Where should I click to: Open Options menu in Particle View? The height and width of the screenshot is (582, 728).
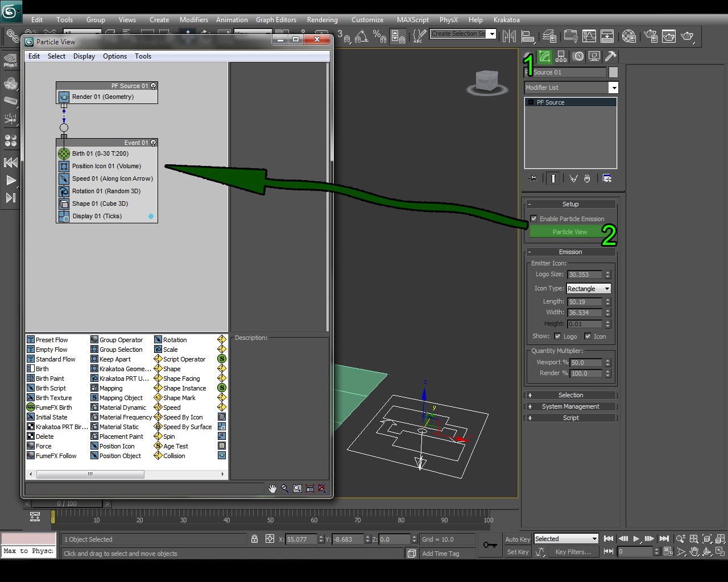(x=115, y=56)
